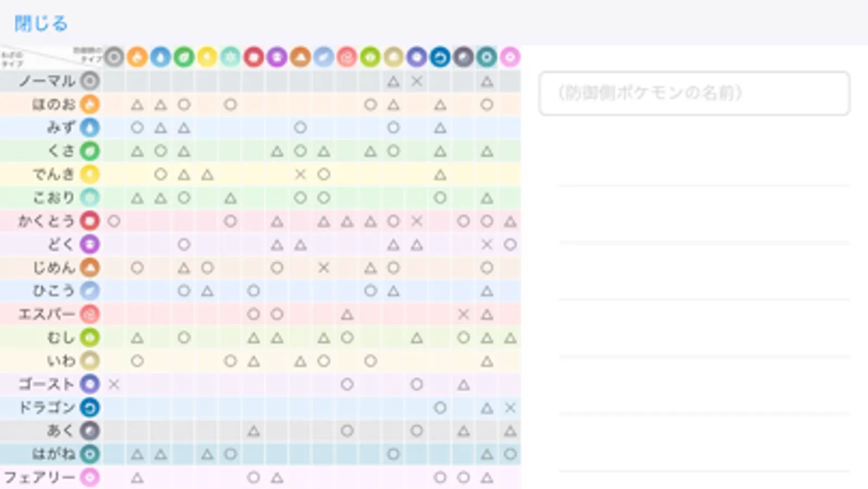Click the ○ mark in the ドラゴン row
The width and height of the screenshot is (868, 489).
pyautogui.click(x=440, y=408)
